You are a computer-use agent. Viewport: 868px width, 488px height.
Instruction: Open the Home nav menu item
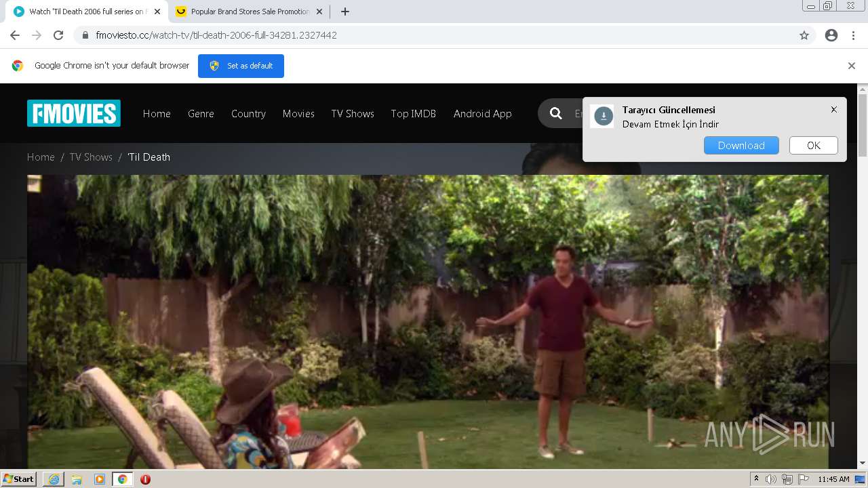click(x=157, y=114)
